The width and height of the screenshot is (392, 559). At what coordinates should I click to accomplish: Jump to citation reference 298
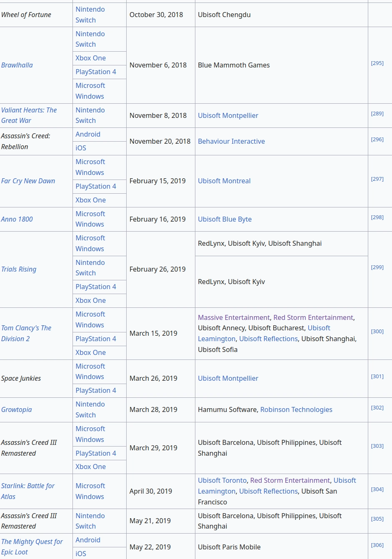[377, 217]
